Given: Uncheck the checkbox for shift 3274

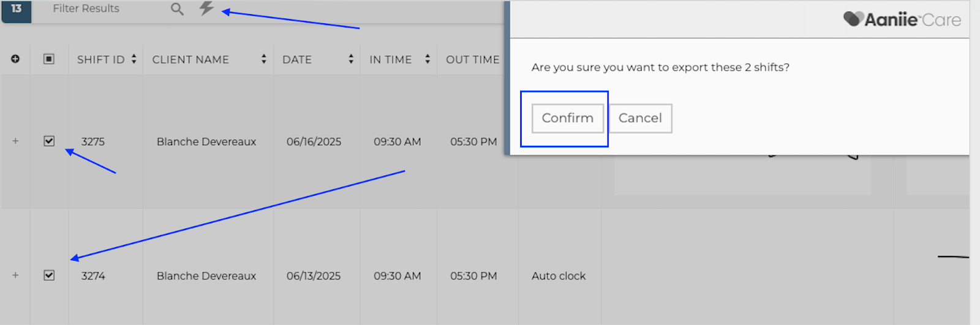Looking at the screenshot, I should pos(49,275).
